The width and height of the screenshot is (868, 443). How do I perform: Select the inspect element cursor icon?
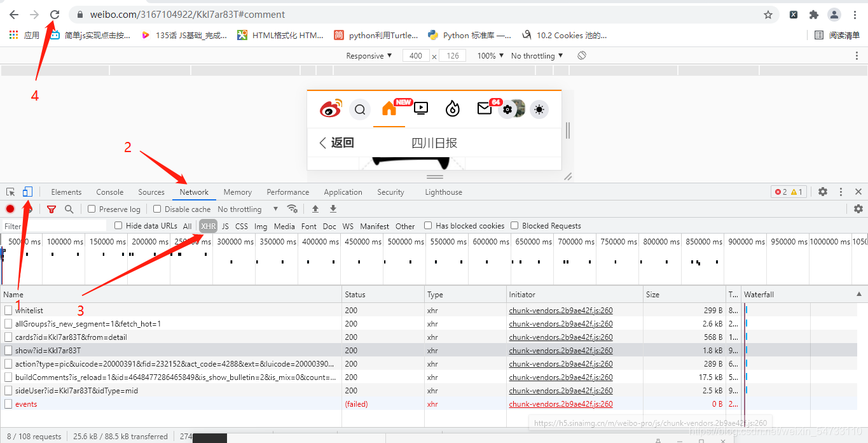coord(11,192)
